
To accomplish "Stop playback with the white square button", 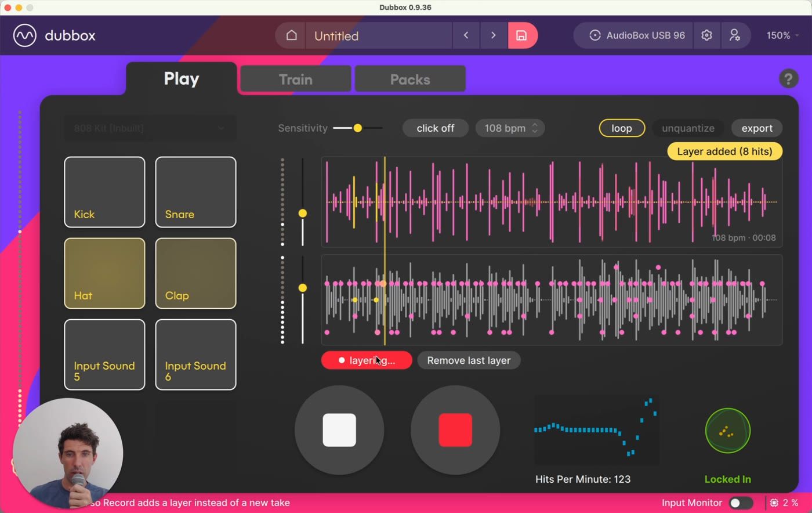I will click(339, 430).
